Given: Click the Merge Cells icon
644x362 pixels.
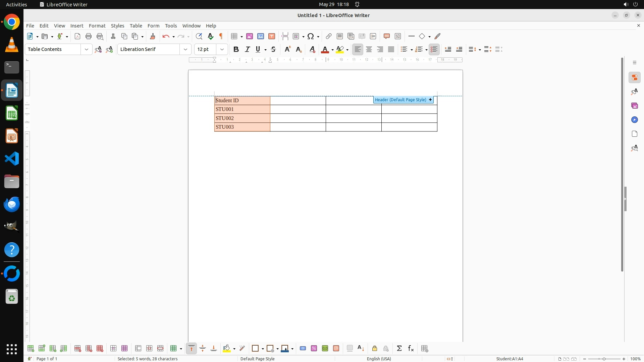Looking at the screenshot, I should [138, 349].
